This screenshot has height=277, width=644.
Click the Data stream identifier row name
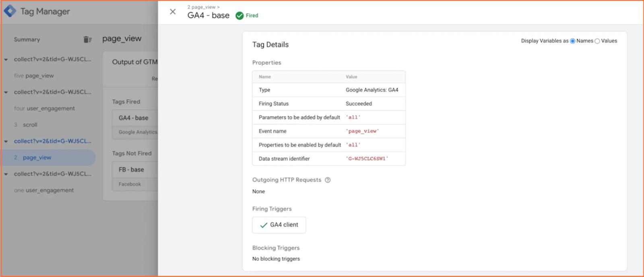(x=284, y=159)
